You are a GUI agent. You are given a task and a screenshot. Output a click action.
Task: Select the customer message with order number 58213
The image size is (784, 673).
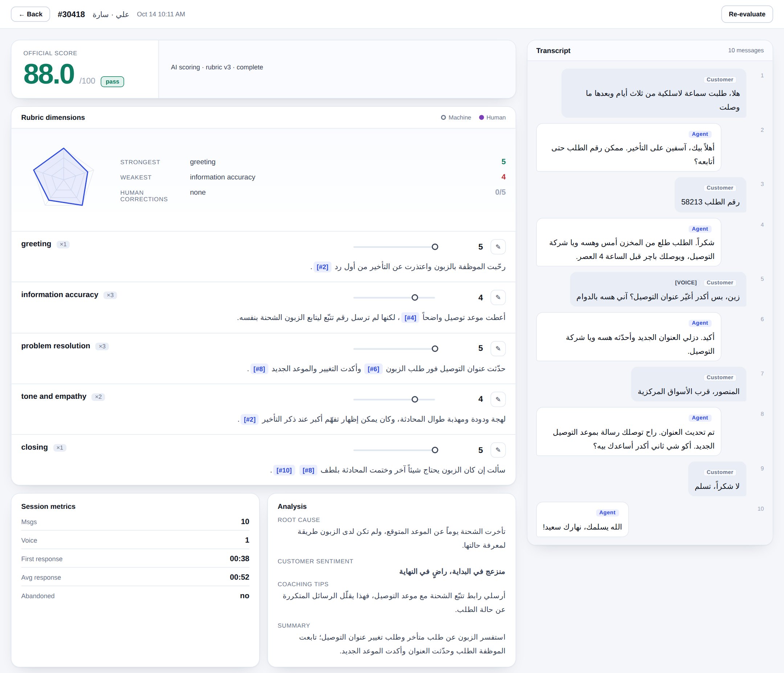coord(710,195)
